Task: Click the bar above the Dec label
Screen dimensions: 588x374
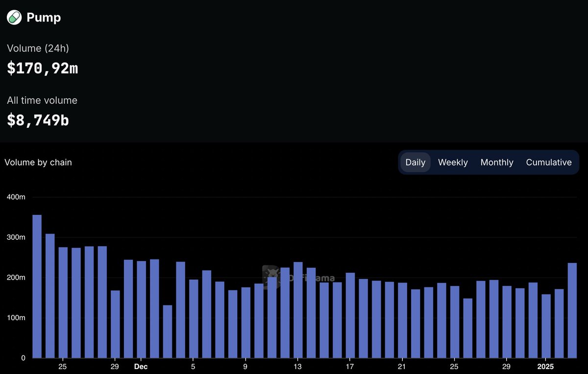Action: [x=141, y=309]
